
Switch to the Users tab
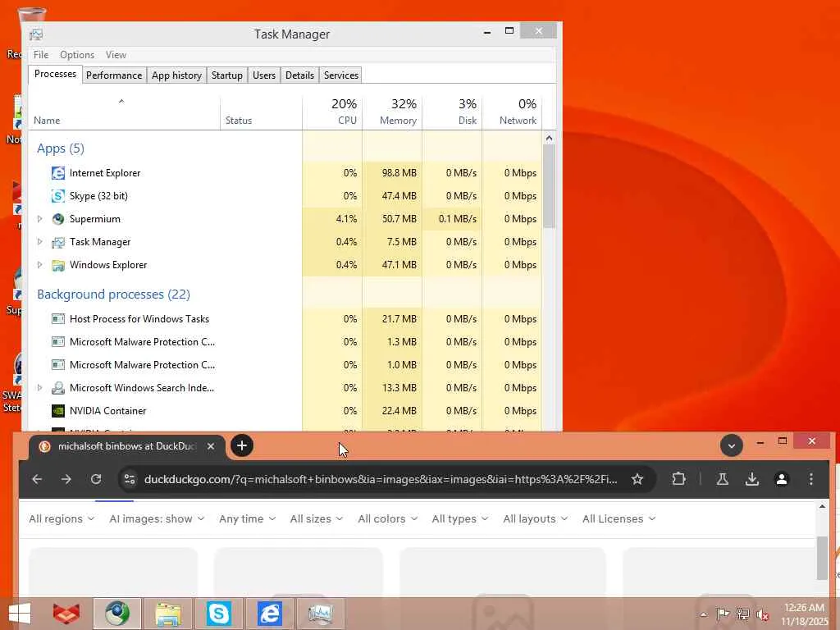[264, 75]
